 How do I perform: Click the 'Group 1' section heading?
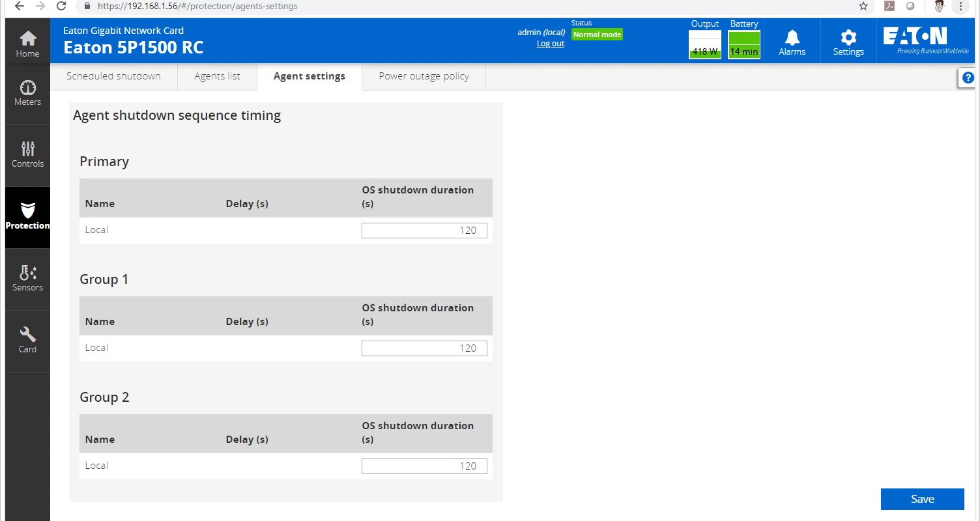pos(104,279)
